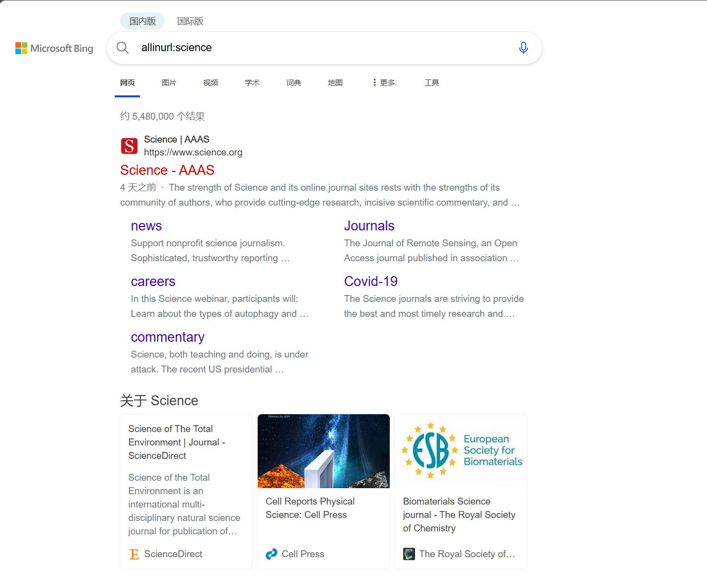The width and height of the screenshot is (707, 588).
Task: Select the 网页 web tab
Action: 128,82
